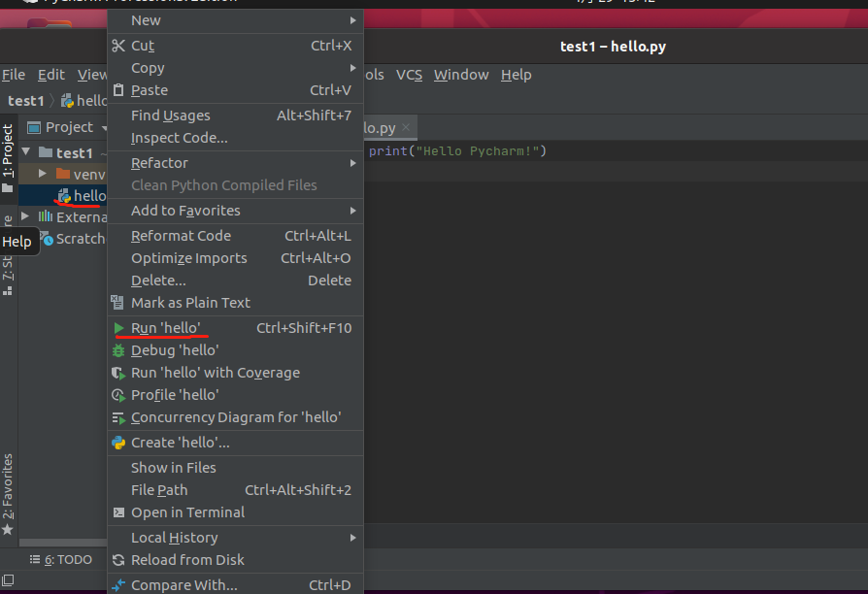
Task: Click the Mark as Plain Text icon
Action: tap(117, 302)
